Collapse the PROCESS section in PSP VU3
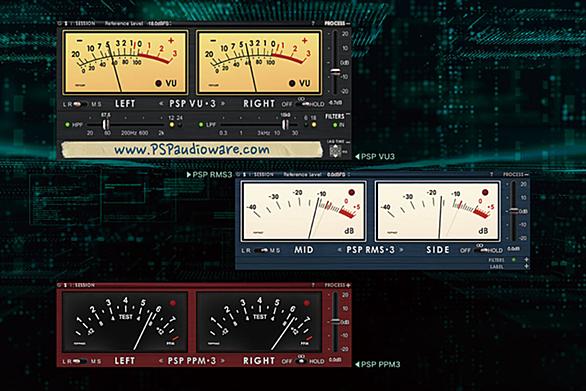 click(x=348, y=24)
